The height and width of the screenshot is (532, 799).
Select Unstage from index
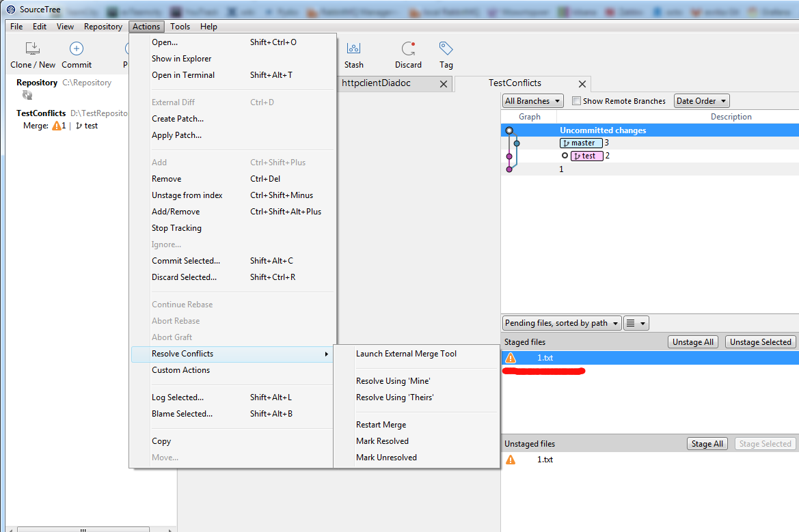coord(233,195)
